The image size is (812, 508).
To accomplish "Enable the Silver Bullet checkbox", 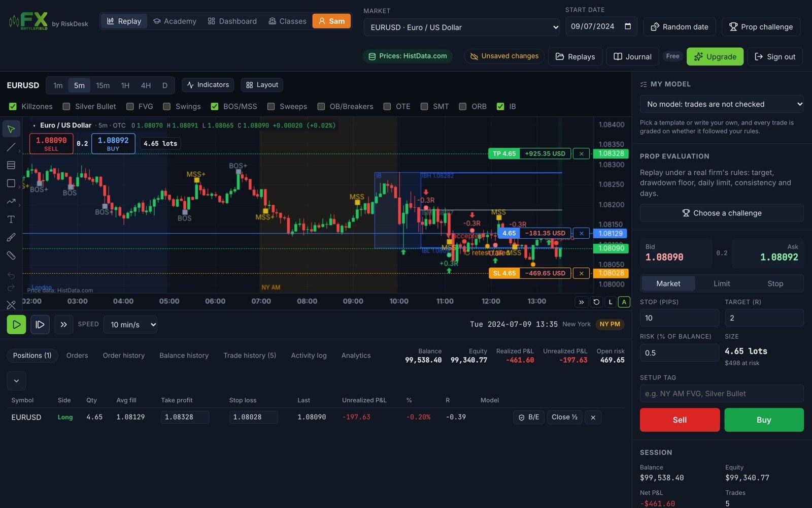I will (x=66, y=106).
